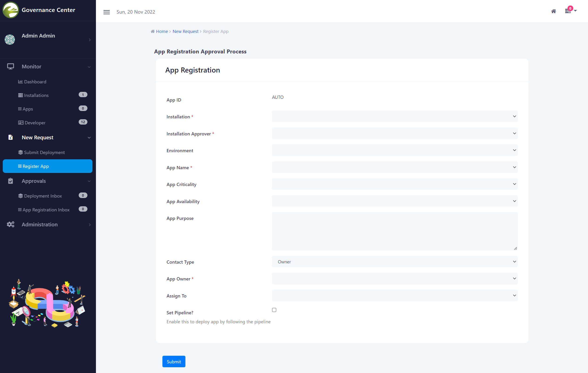Click the blue Submit button
The width and height of the screenshot is (588, 373).
(174, 361)
